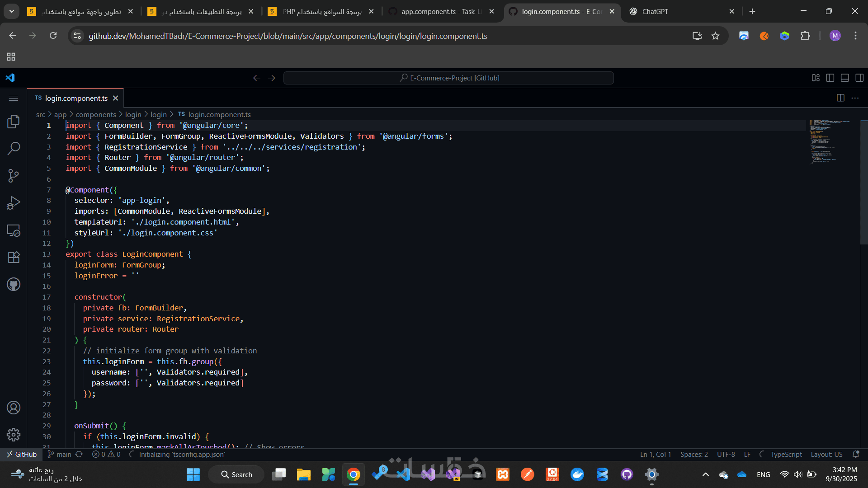The width and height of the screenshot is (868, 488).
Task: Open the Search view in activity bar
Action: click(14, 148)
